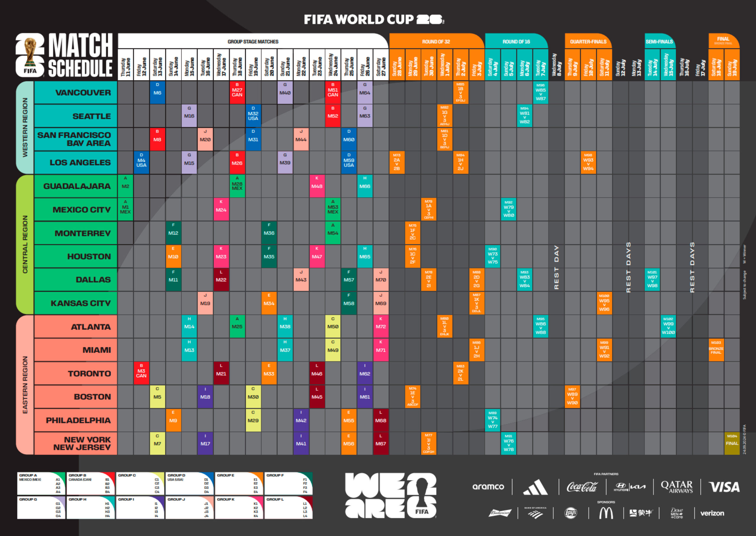Click the VISA partner logo

724,487
